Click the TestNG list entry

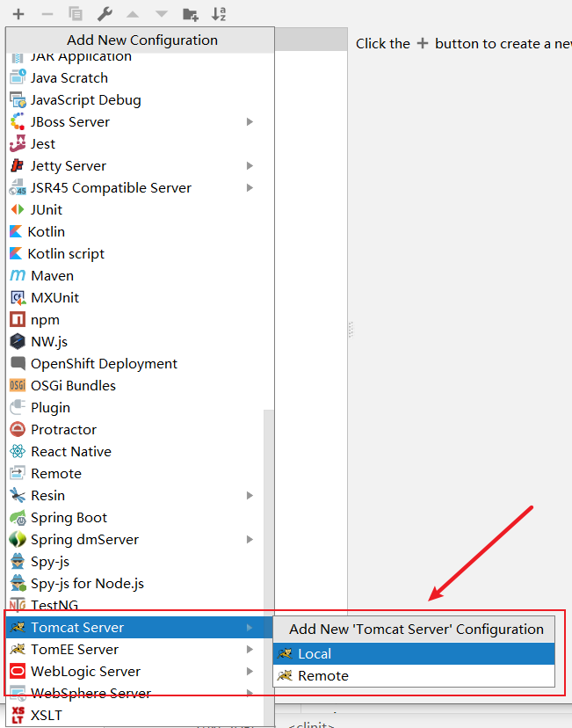pos(134,605)
